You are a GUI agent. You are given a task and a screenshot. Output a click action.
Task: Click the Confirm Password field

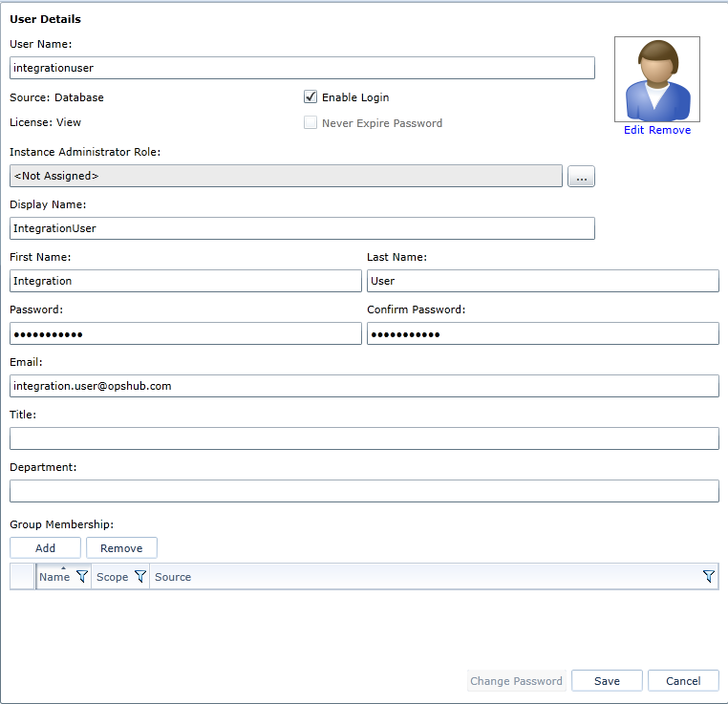pos(543,333)
